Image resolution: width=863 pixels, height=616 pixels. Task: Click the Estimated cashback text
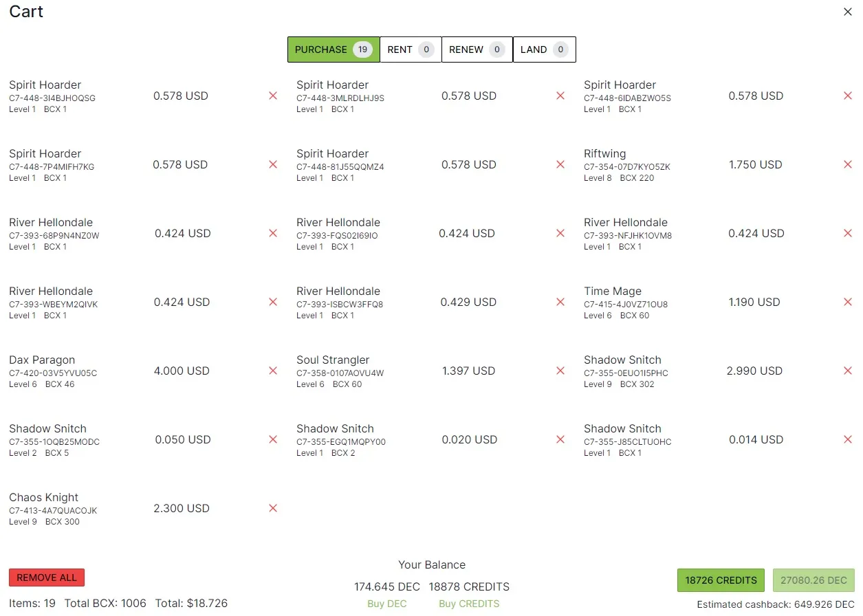point(776,604)
